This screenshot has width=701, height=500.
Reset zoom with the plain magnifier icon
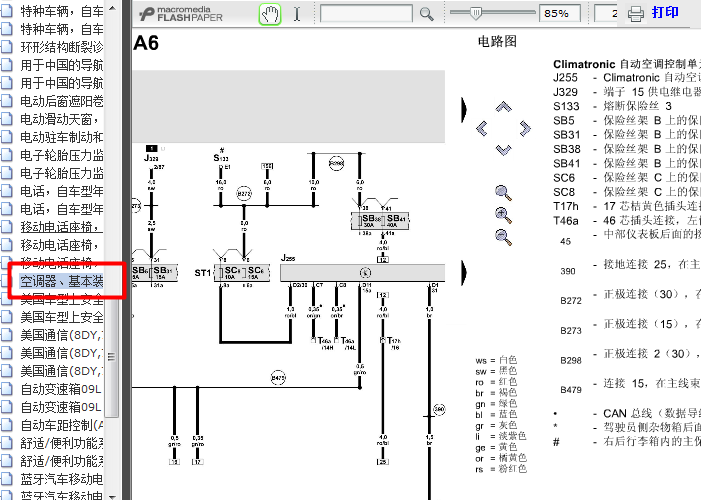click(x=503, y=192)
